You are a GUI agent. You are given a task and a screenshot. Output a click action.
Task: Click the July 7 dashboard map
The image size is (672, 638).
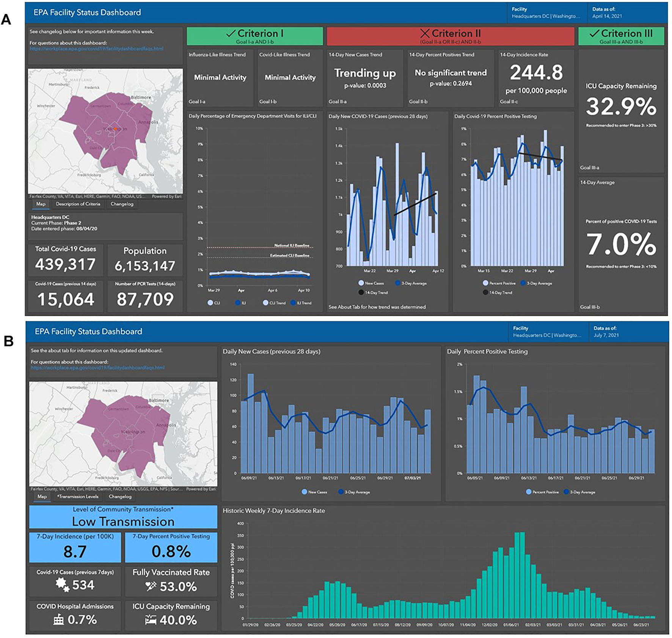[x=123, y=434]
